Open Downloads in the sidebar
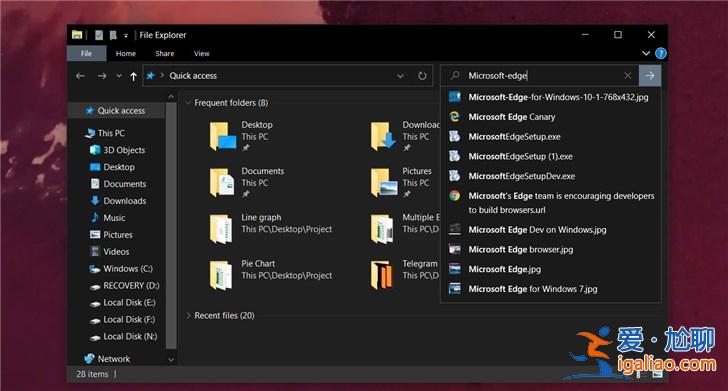728x391 pixels. (118, 201)
